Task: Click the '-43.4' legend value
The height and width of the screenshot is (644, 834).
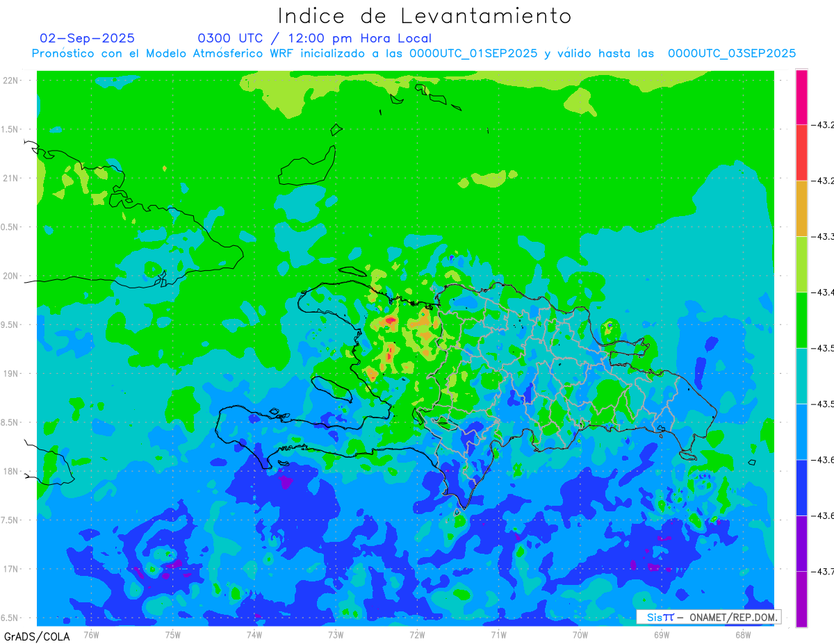Action: point(823,292)
